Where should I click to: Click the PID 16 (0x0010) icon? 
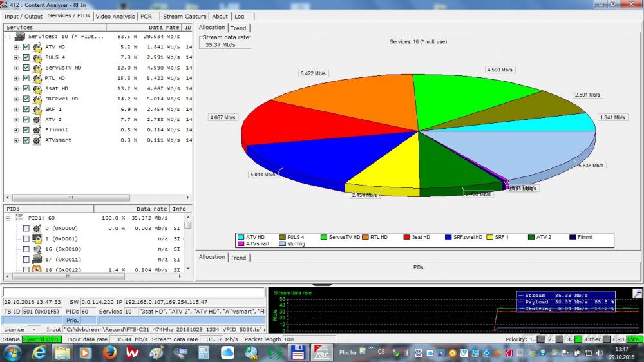37,249
